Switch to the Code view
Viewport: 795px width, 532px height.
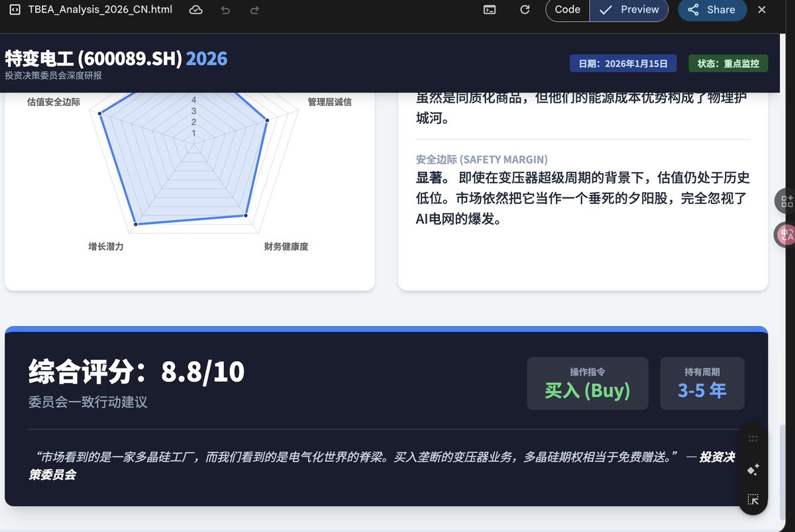coord(568,10)
